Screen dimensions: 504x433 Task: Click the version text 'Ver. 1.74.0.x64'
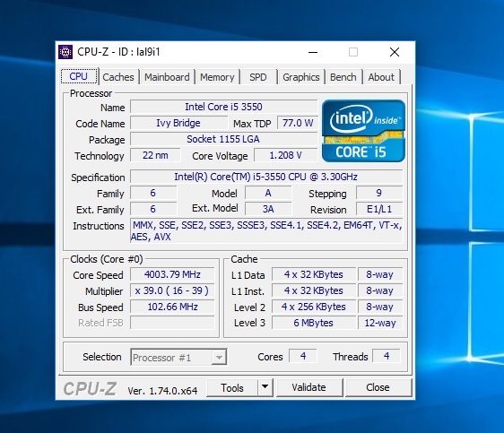[x=162, y=391]
